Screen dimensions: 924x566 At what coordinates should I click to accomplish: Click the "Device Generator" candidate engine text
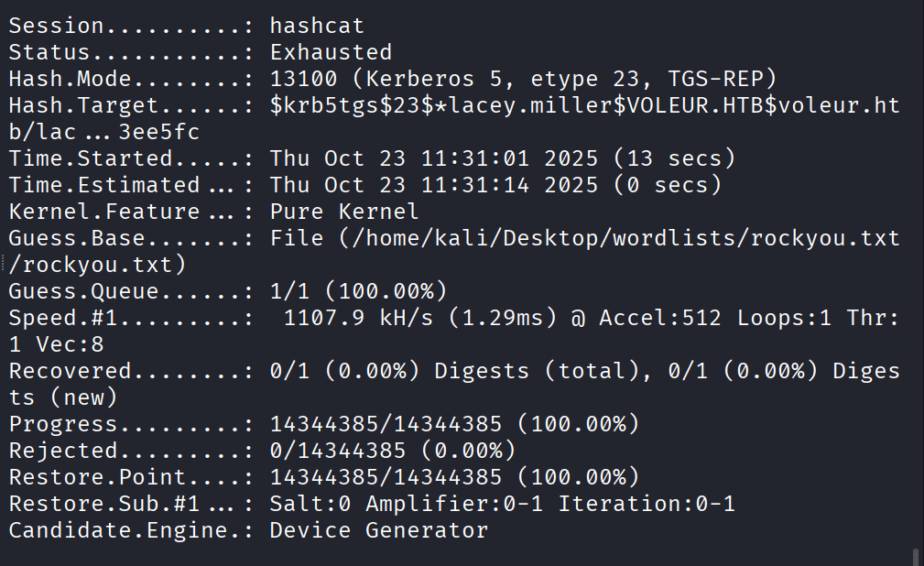pyautogui.click(x=379, y=531)
